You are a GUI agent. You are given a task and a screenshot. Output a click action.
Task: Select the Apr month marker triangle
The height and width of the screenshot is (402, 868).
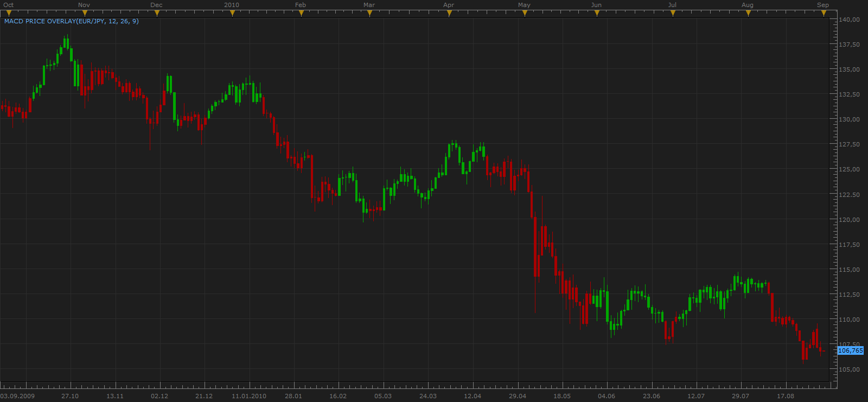(x=449, y=14)
